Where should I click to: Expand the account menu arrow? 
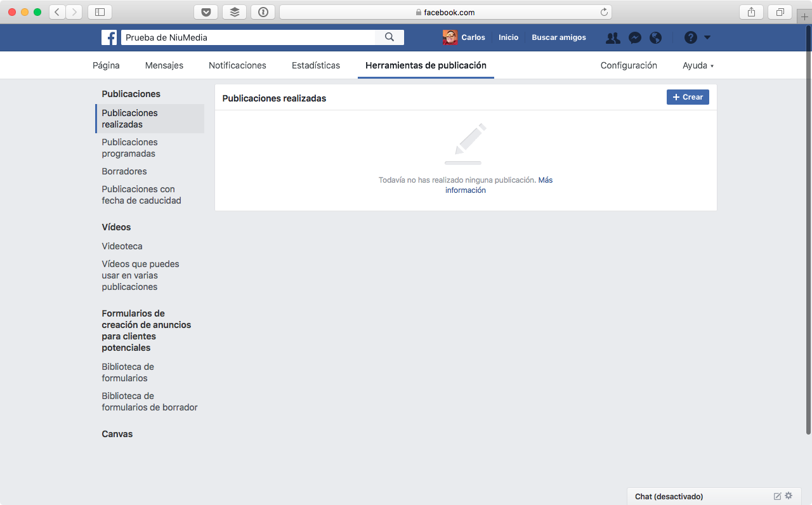pyautogui.click(x=707, y=37)
